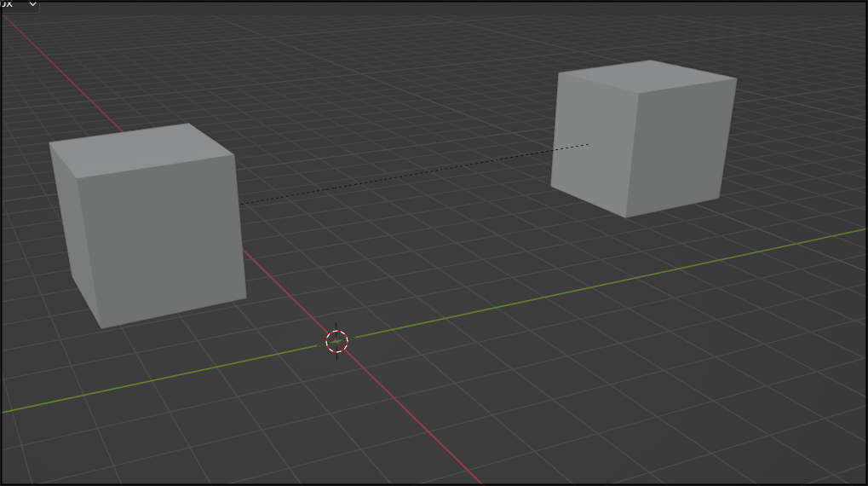Open the partly cut-off dropdown chevron
This screenshot has width=868, height=486.
pos(32,4)
